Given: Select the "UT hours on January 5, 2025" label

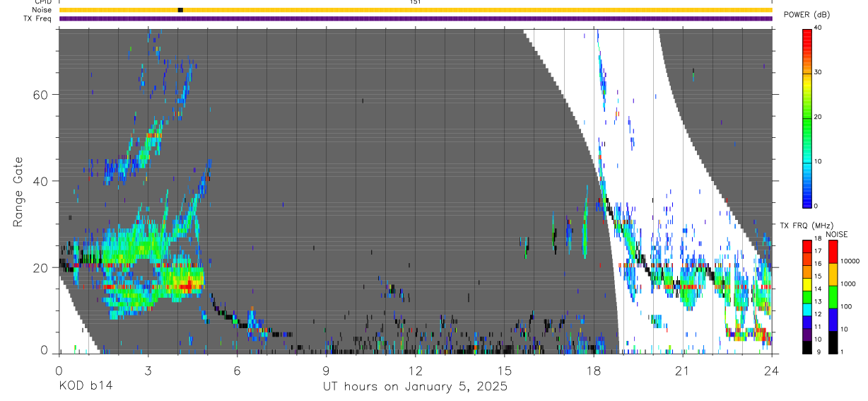Looking at the screenshot, I should pos(415,387).
